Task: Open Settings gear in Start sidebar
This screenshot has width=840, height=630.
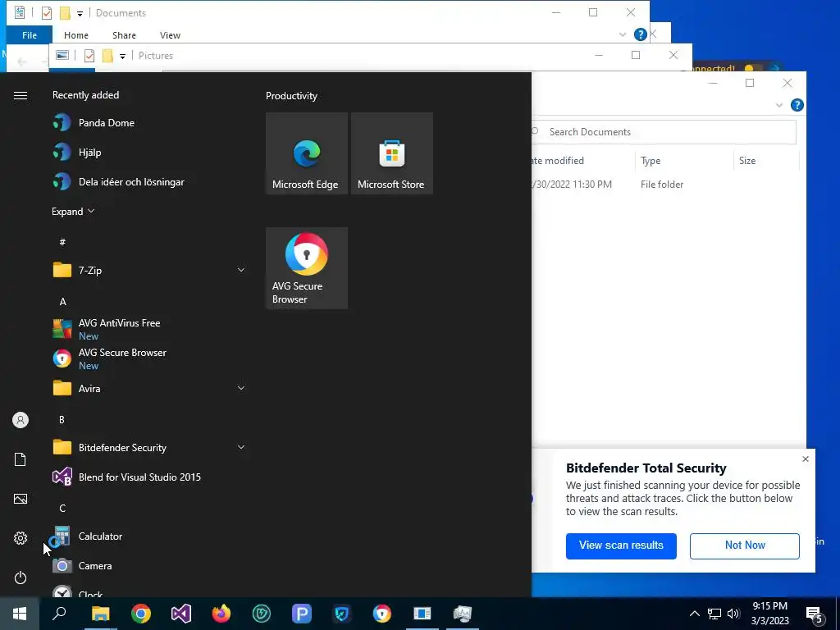Action: click(21, 538)
